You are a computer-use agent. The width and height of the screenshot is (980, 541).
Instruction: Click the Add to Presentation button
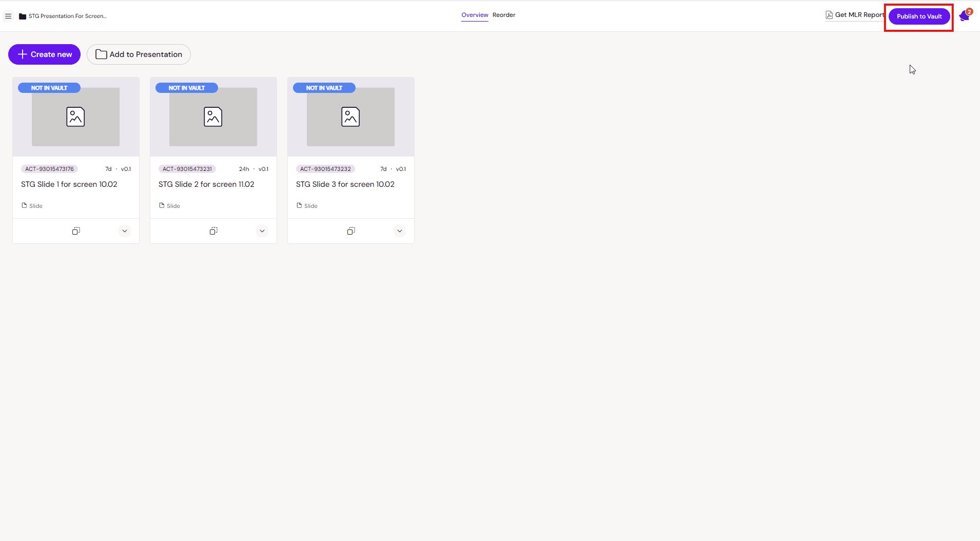pyautogui.click(x=139, y=54)
